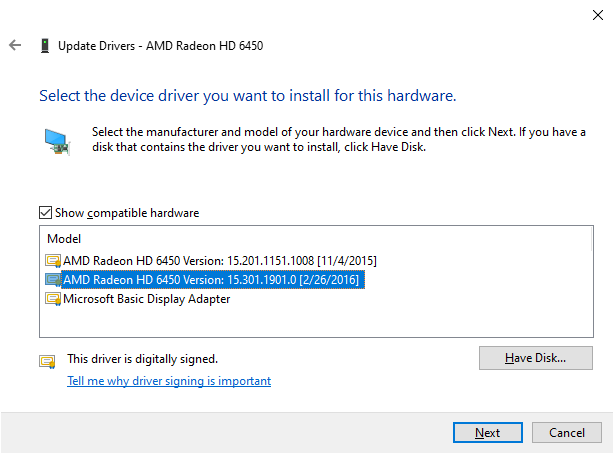
Task: Click the model list scrollbar
Action: click(x=591, y=240)
